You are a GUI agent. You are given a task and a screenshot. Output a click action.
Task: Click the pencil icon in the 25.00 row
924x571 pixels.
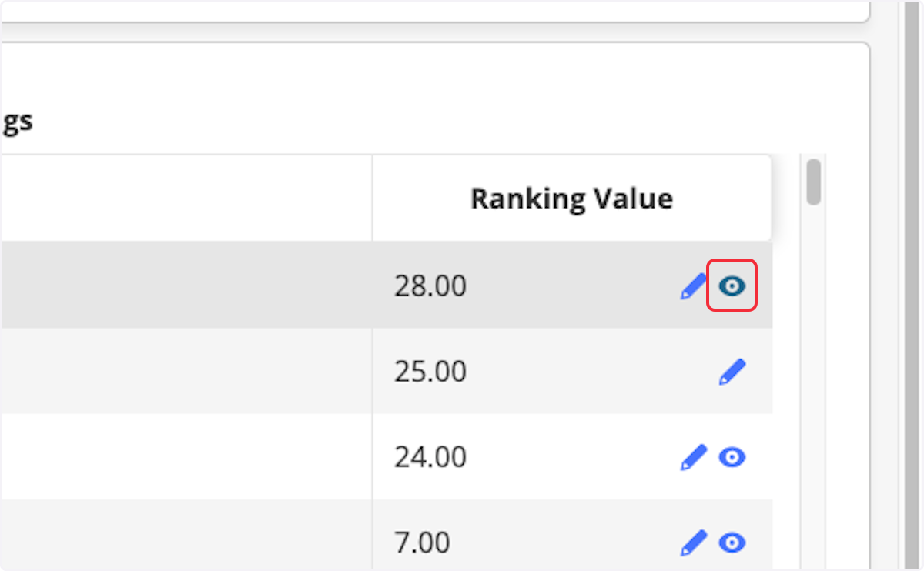point(732,372)
